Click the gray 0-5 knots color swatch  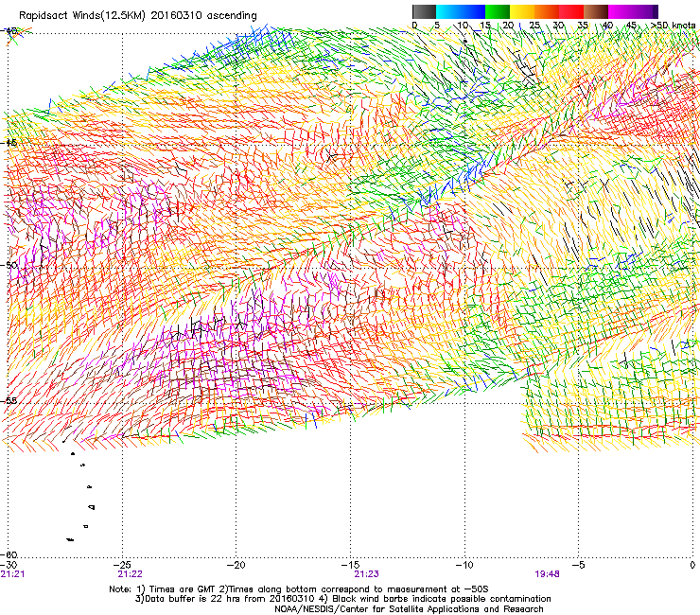pyautogui.click(x=424, y=11)
